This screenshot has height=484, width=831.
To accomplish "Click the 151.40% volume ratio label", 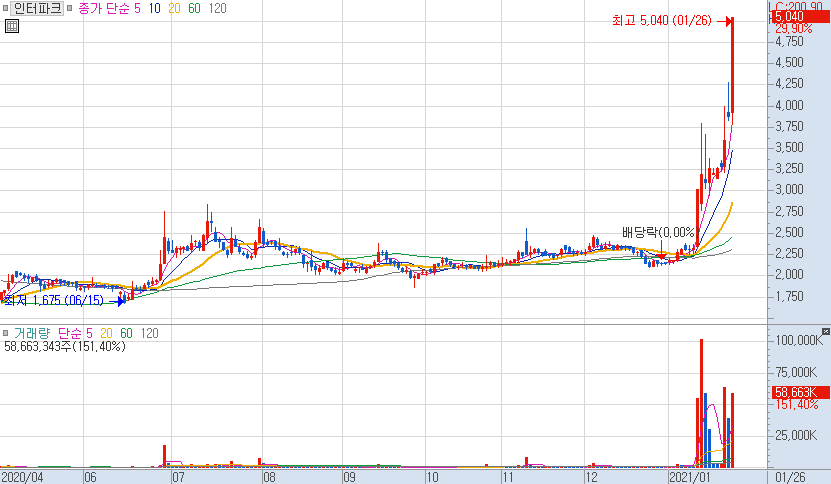I will (x=797, y=404).
